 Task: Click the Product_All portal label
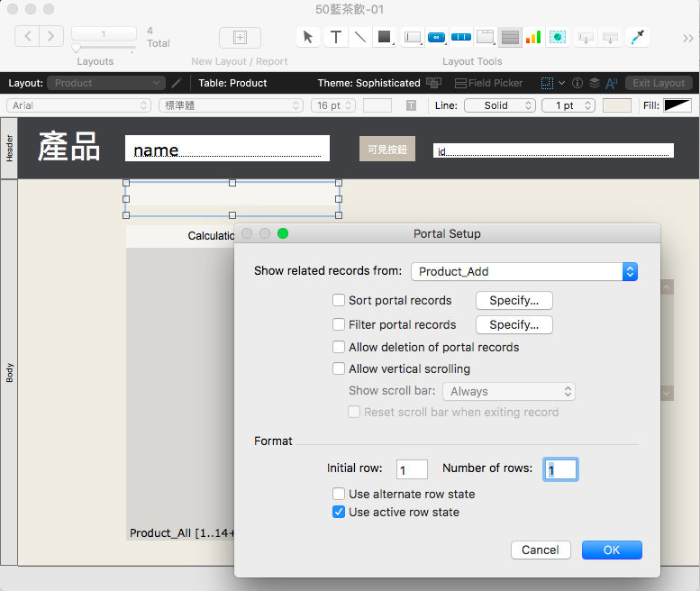pyautogui.click(x=182, y=533)
